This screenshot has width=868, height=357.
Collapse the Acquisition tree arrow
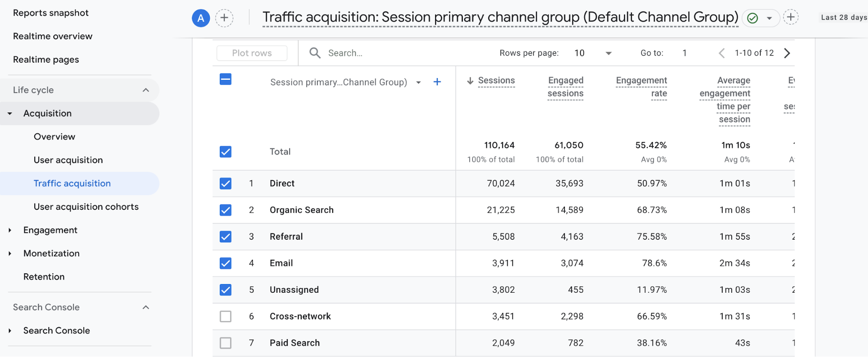(10, 113)
